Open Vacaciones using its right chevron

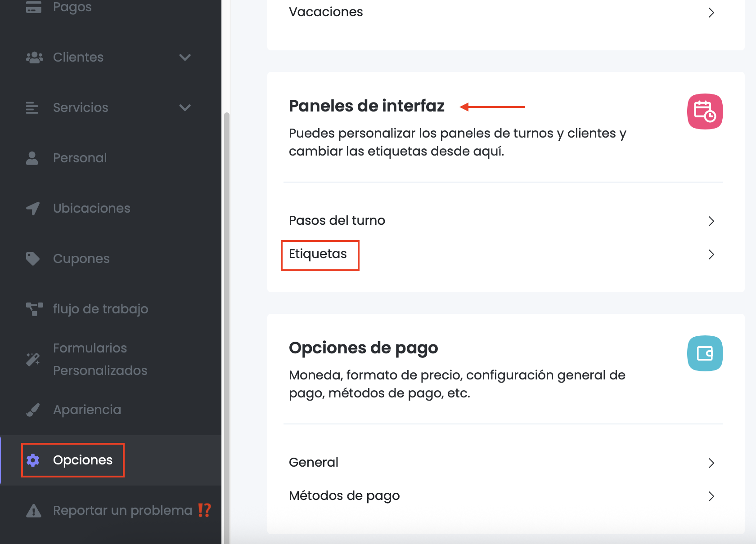711,13
